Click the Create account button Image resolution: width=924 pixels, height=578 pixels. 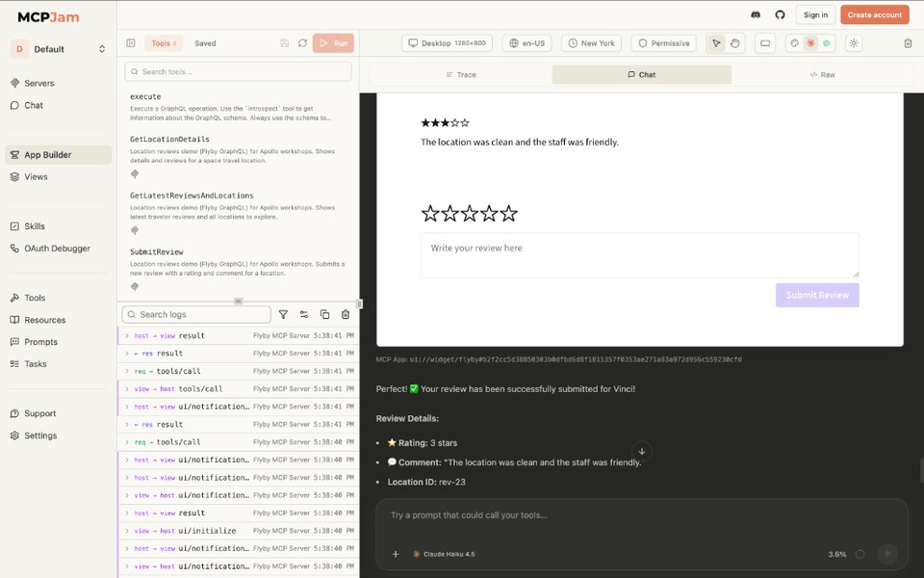873,14
